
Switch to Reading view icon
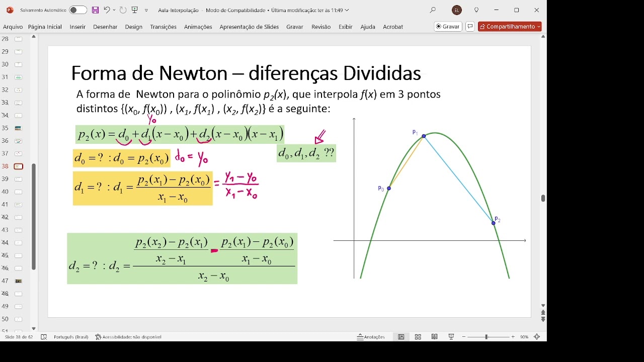click(434, 337)
